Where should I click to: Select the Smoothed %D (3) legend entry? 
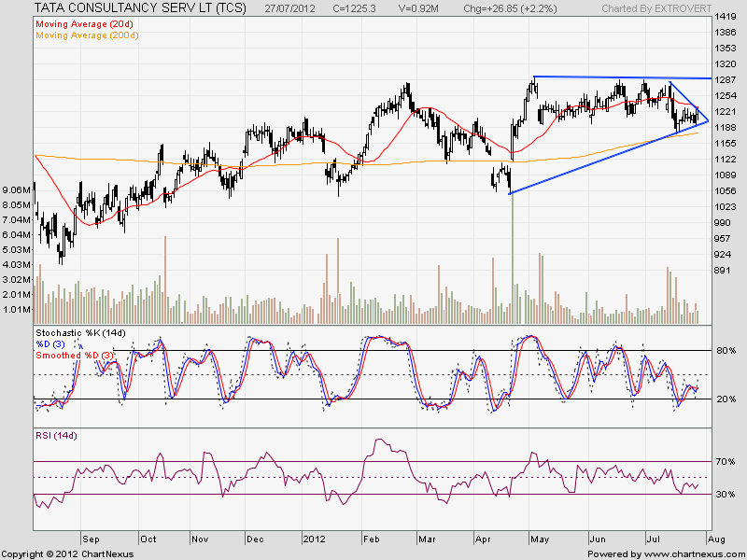[x=74, y=355]
